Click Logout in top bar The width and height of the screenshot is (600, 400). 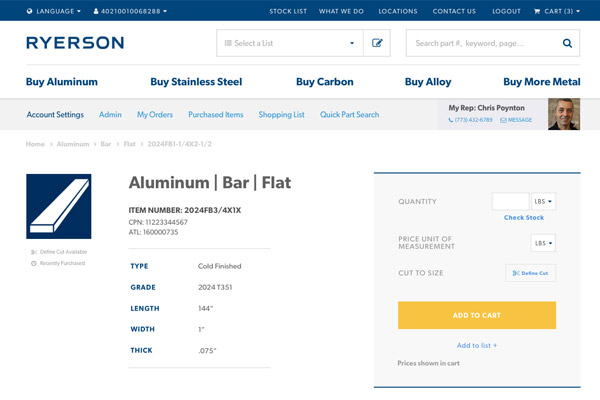point(506,11)
